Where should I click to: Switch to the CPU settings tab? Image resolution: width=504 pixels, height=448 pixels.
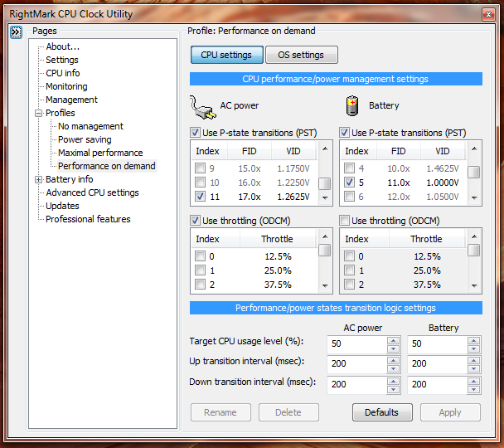[226, 55]
